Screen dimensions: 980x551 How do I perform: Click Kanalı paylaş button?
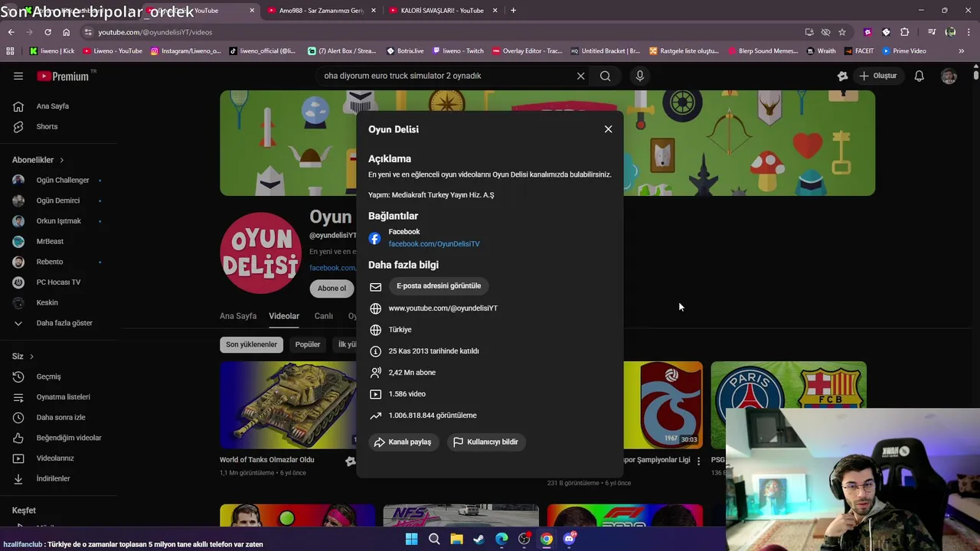click(403, 442)
